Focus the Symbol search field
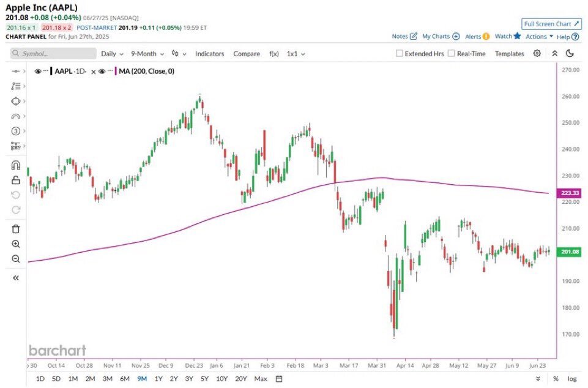 click(x=53, y=53)
